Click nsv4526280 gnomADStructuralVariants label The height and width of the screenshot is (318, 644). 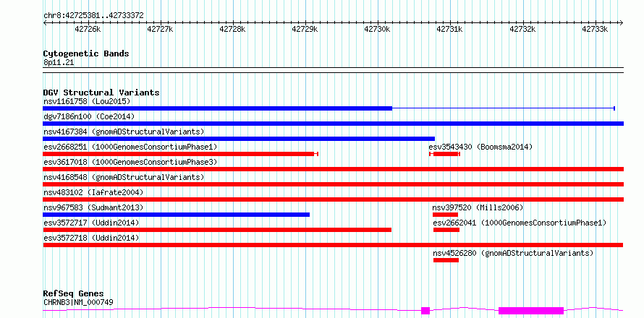(x=514, y=253)
